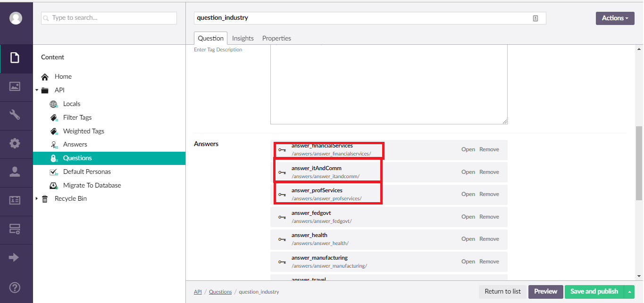Click the Questions lock icon

point(54,158)
